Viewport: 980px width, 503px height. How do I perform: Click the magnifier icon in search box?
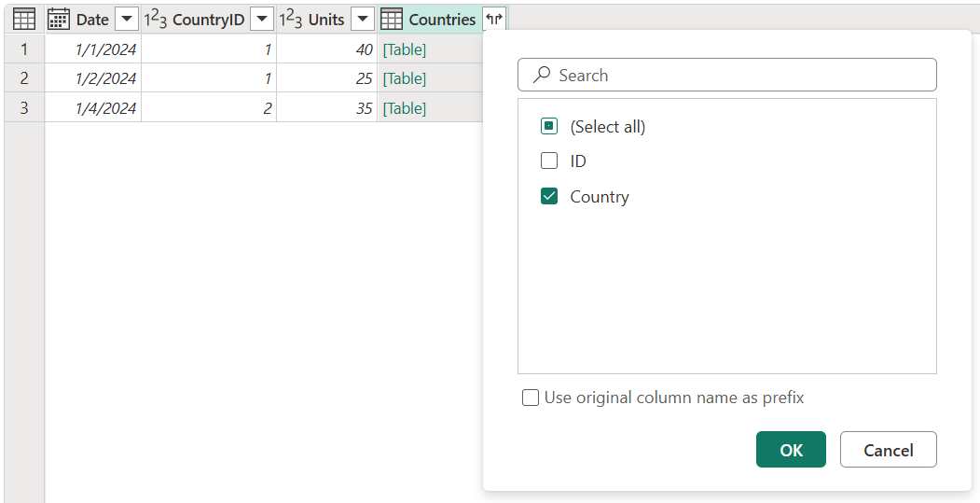[541, 76]
